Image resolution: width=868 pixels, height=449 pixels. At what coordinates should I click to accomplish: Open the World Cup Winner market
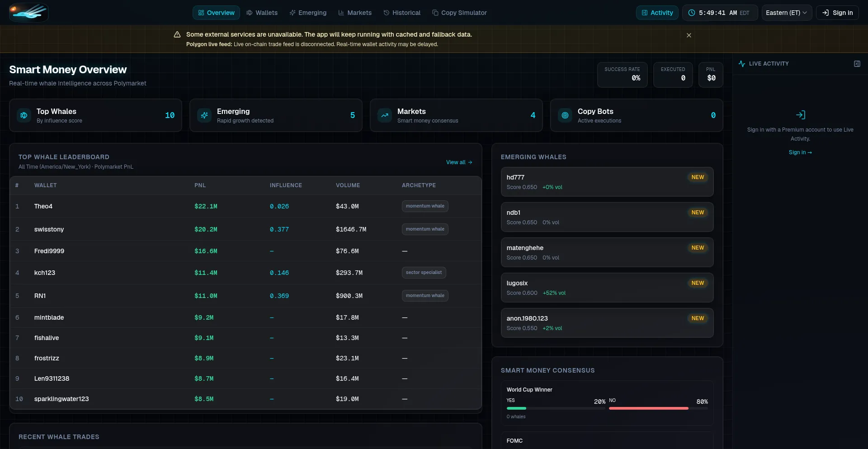[607, 403]
